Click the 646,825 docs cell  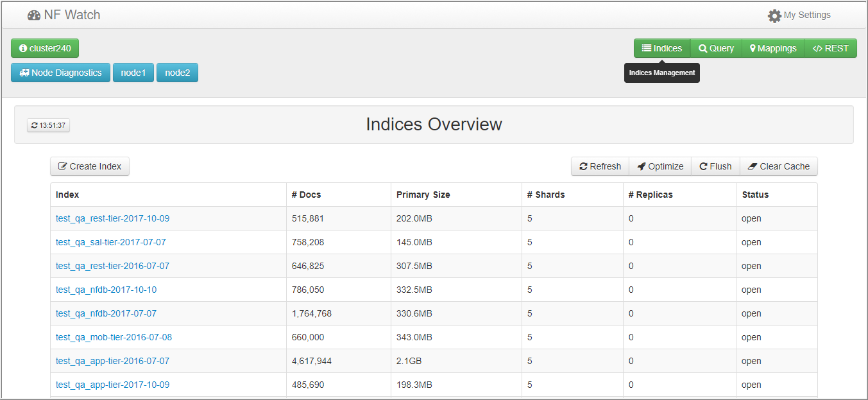pyautogui.click(x=339, y=266)
